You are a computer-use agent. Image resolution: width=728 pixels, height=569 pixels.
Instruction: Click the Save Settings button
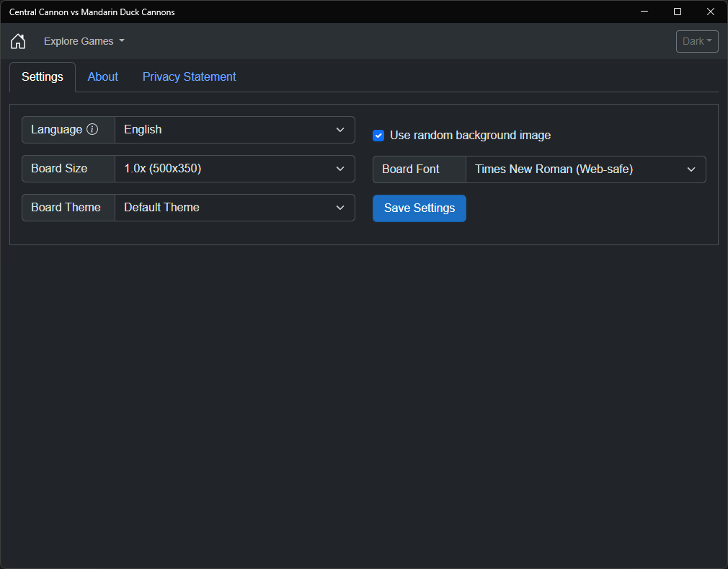420,208
